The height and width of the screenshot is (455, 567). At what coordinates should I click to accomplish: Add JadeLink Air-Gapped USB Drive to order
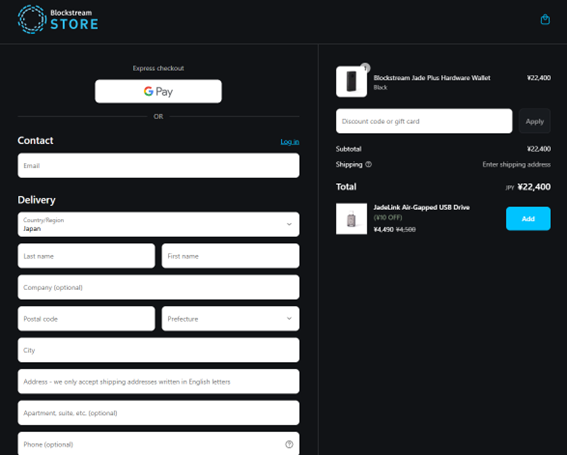pos(528,218)
